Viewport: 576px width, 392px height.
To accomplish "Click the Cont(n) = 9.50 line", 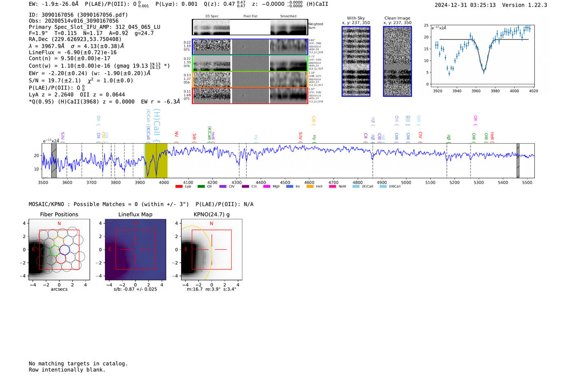I will (x=70, y=58).
